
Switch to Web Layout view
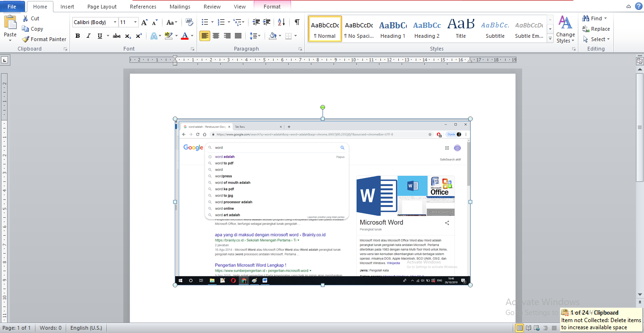537,328
